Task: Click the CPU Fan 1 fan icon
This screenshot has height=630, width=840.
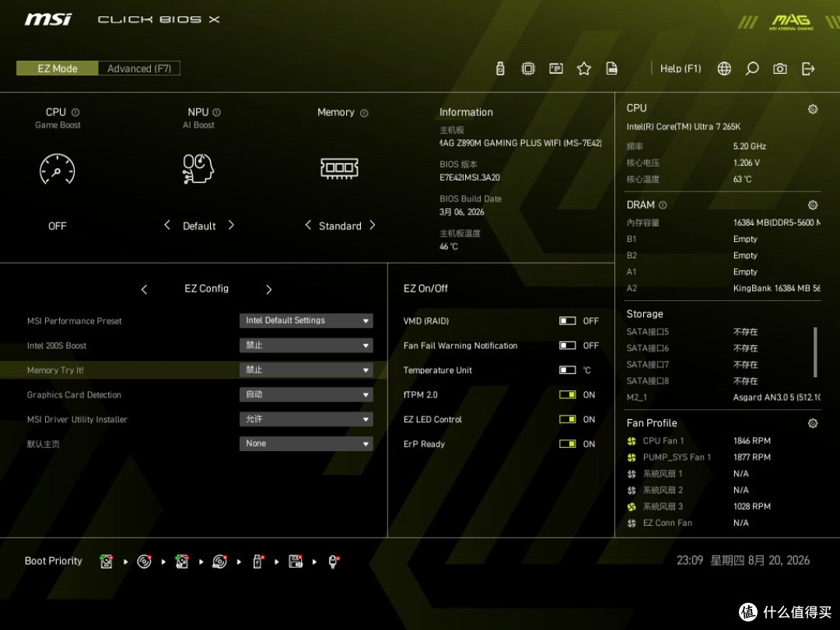Action: pyautogui.click(x=632, y=442)
